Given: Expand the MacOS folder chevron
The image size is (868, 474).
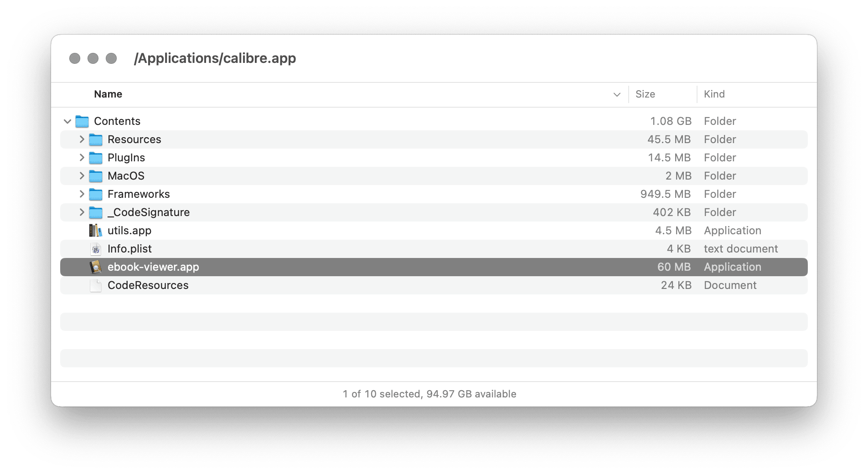Looking at the screenshot, I should coord(82,176).
